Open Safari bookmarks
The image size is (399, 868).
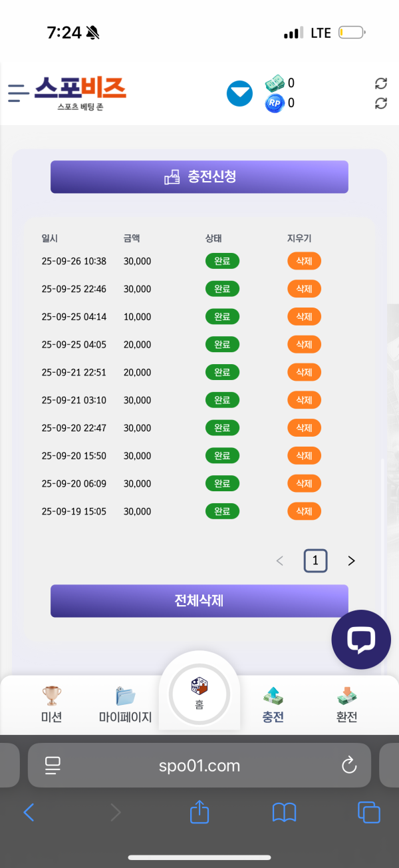[x=284, y=812]
